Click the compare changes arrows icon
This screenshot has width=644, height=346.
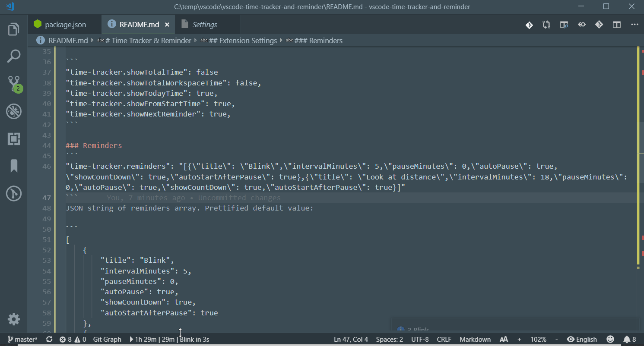coord(546,25)
